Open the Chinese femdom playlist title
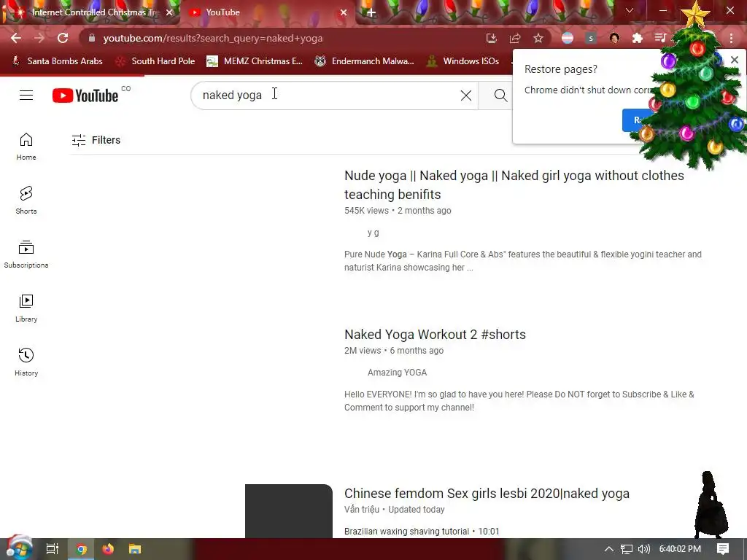Screen dimensions: 747x560 tap(487, 494)
